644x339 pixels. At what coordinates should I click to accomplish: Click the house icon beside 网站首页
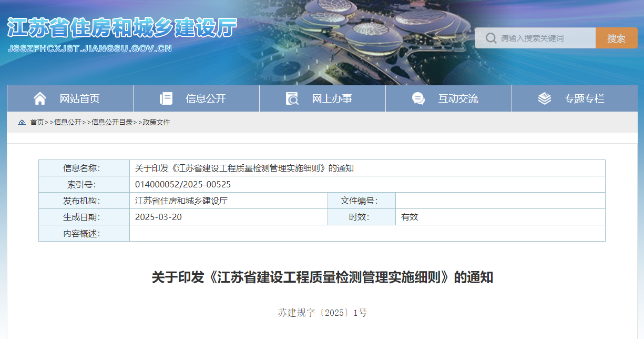click(39, 98)
